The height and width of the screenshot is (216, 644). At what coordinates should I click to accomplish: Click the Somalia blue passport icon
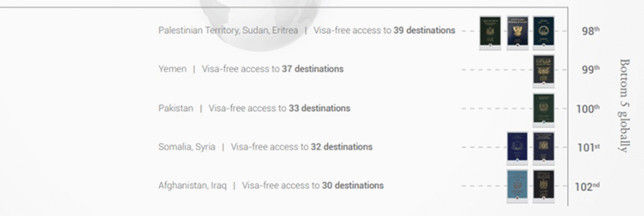517,147
